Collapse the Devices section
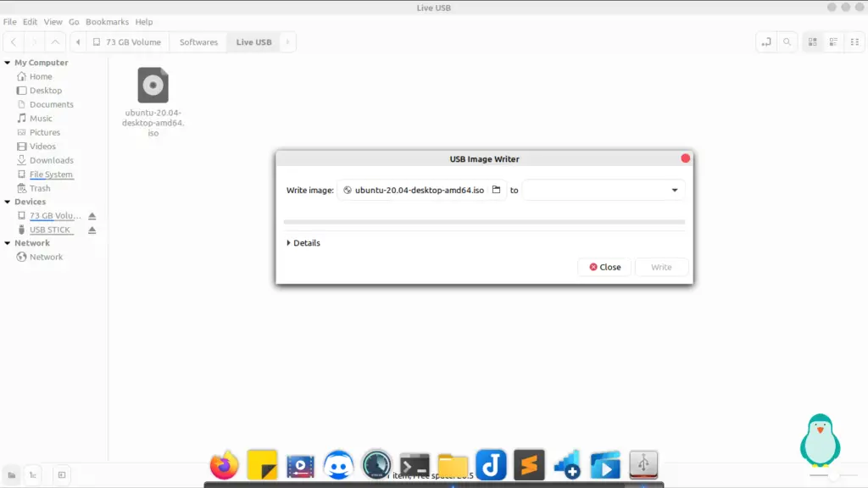The width and height of the screenshot is (868, 488). pos(7,202)
